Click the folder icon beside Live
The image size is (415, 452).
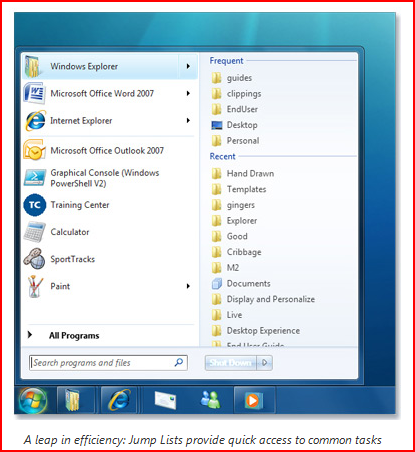pyautogui.click(x=216, y=315)
